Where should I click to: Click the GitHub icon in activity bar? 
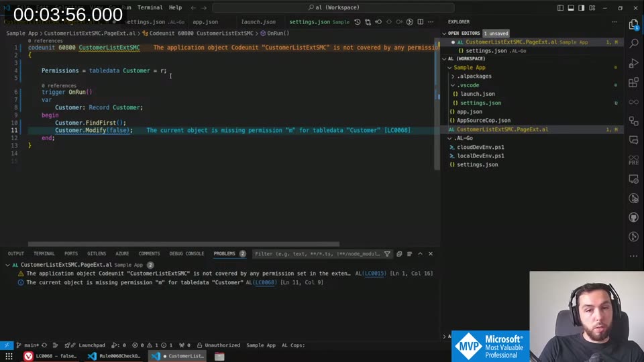click(x=634, y=218)
